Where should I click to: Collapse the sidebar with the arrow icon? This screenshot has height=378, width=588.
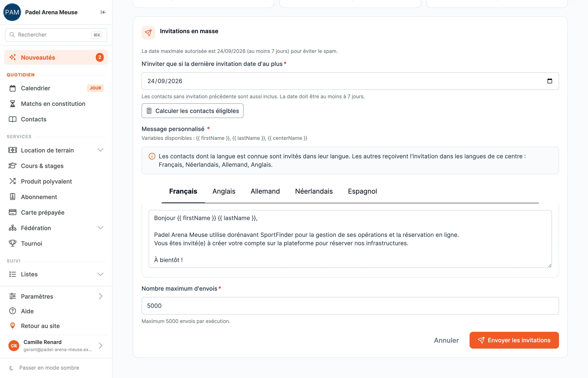tap(103, 12)
